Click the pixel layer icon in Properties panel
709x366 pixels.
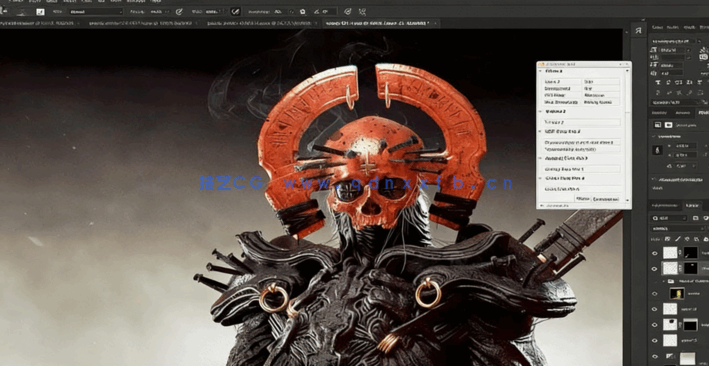[658, 125]
